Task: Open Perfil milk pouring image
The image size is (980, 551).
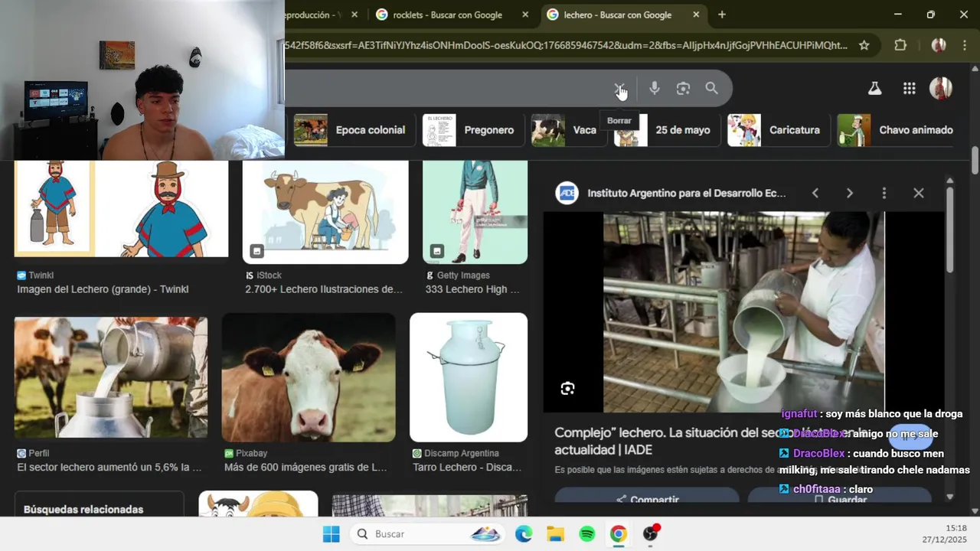Action: pos(110,377)
